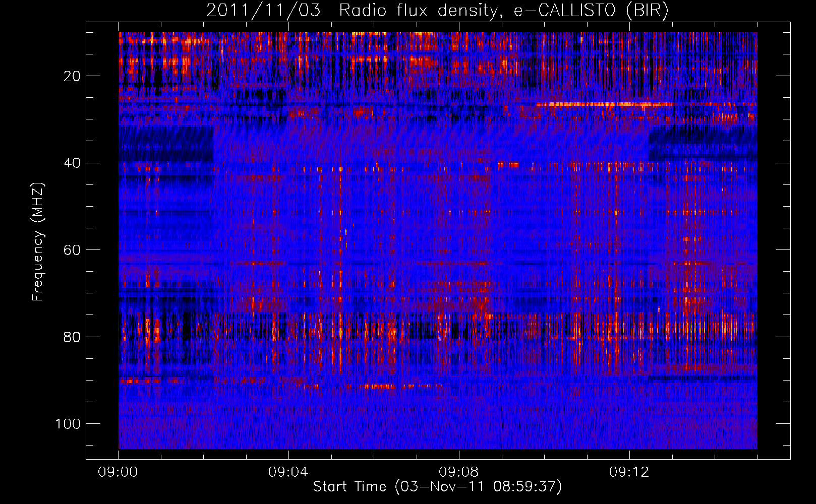The image size is (816, 504).
Task: Click the frequency tick label '40'
Action: tap(72, 163)
